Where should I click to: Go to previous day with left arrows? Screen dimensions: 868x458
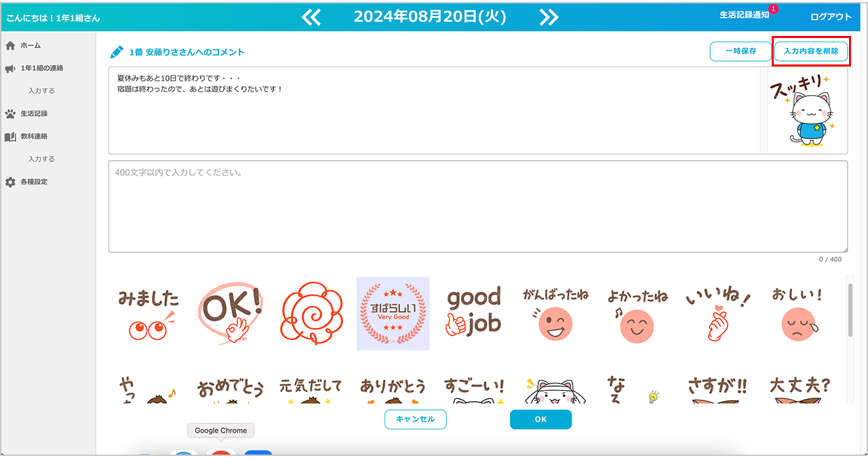311,17
